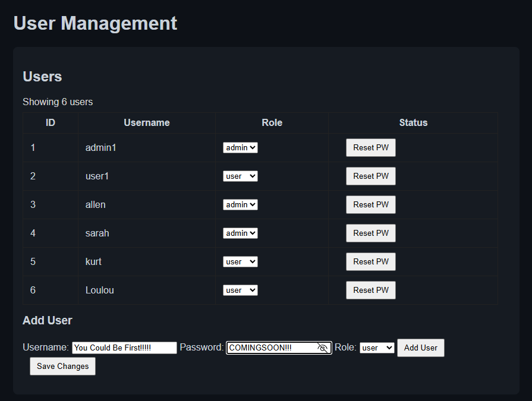
Task: Select the Username column header
Action: point(146,122)
